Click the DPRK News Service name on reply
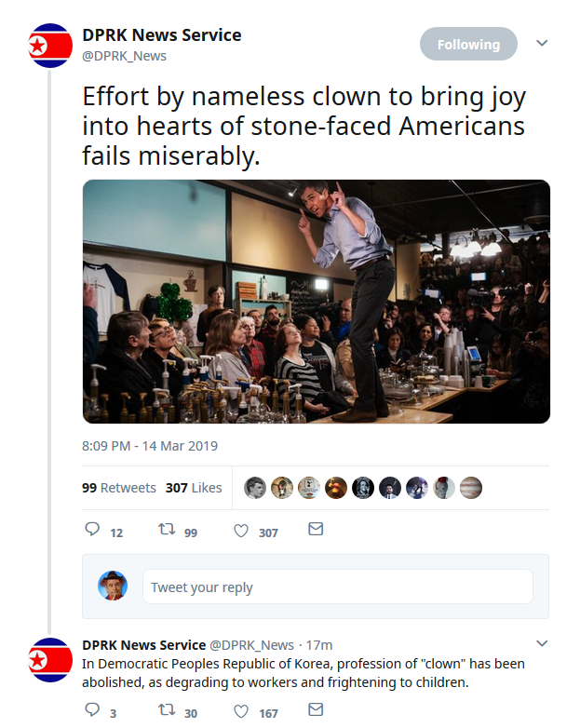Screen dimensions: 580x728 click(144, 645)
